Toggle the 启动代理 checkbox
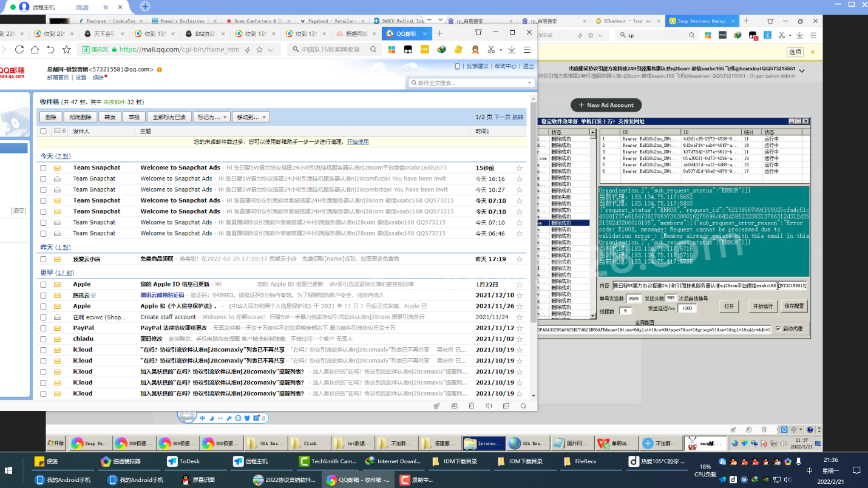868x488 pixels. click(x=778, y=329)
